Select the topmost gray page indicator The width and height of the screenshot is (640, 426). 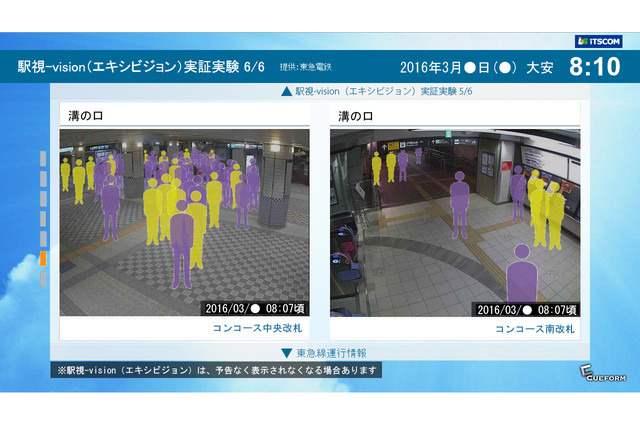coord(43,158)
